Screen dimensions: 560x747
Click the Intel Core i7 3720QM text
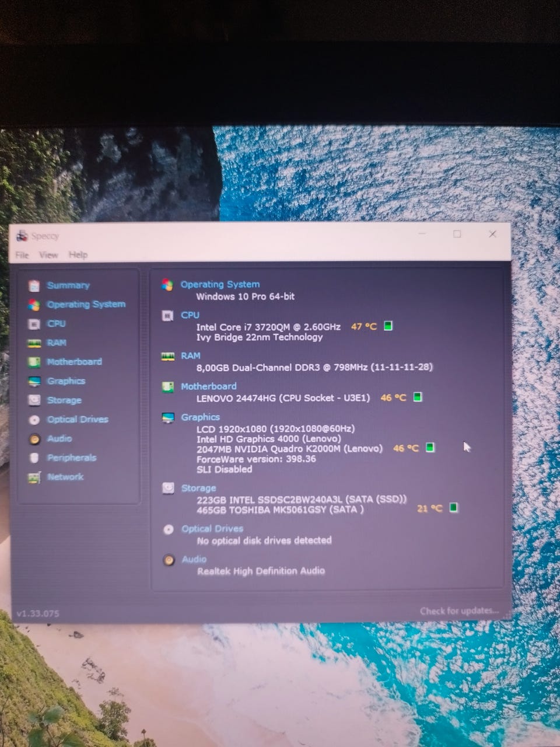[268, 327]
